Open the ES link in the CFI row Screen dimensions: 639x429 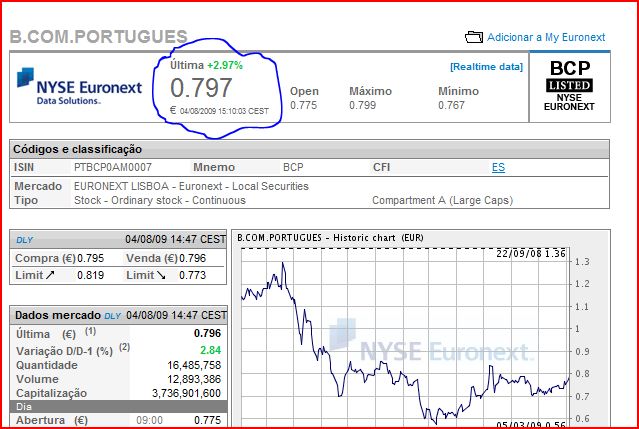point(498,167)
